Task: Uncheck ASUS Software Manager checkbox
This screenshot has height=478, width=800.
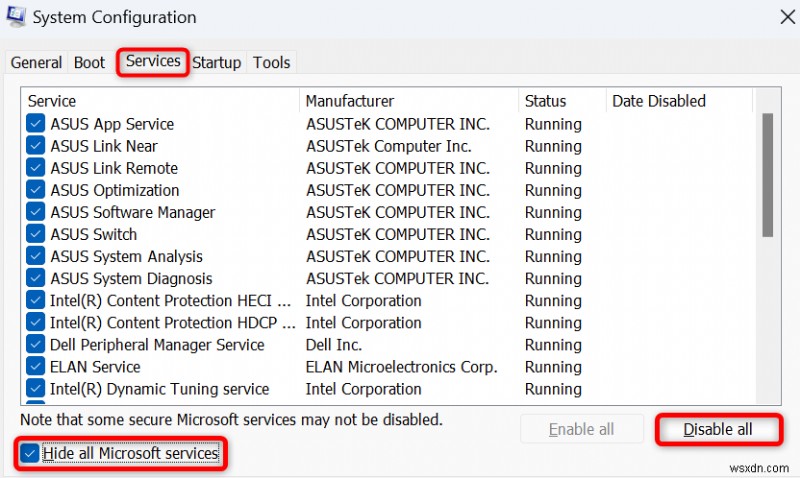Action: [x=35, y=212]
